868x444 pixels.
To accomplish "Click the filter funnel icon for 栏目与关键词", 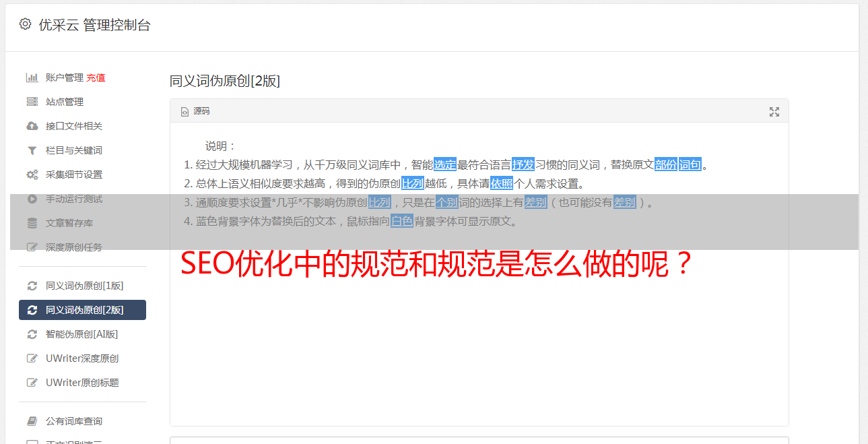I will 32,150.
